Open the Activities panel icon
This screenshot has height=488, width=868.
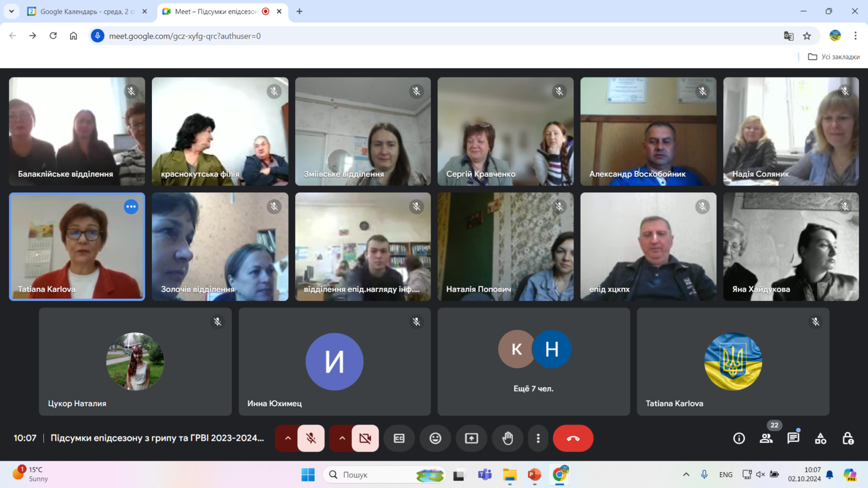tap(820, 438)
